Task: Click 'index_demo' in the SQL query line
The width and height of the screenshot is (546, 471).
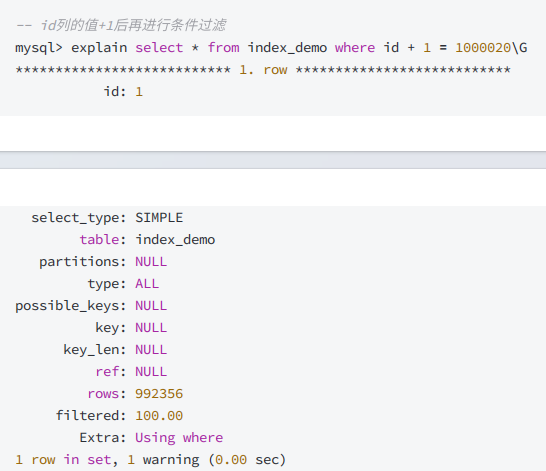Action: (x=287, y=48)
